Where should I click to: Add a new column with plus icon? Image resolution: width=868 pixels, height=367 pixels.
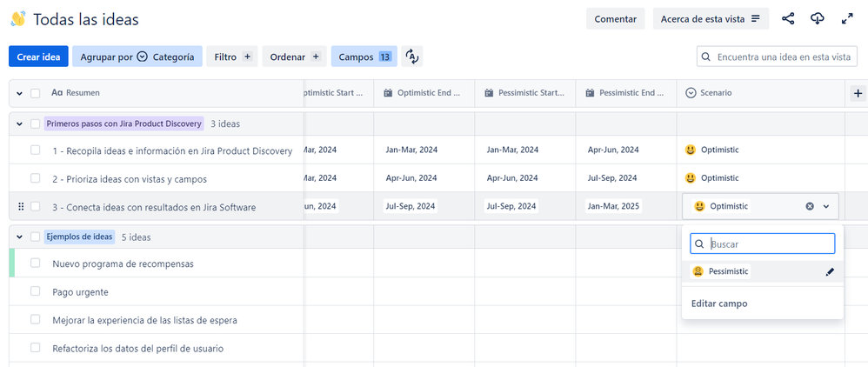click(858, 94)
